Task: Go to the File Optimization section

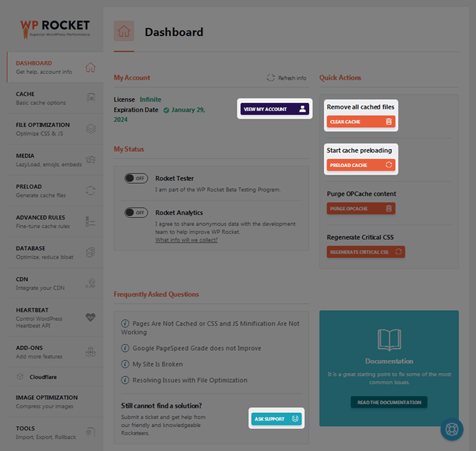Action: pyautogui.click(x=55, y=129)
